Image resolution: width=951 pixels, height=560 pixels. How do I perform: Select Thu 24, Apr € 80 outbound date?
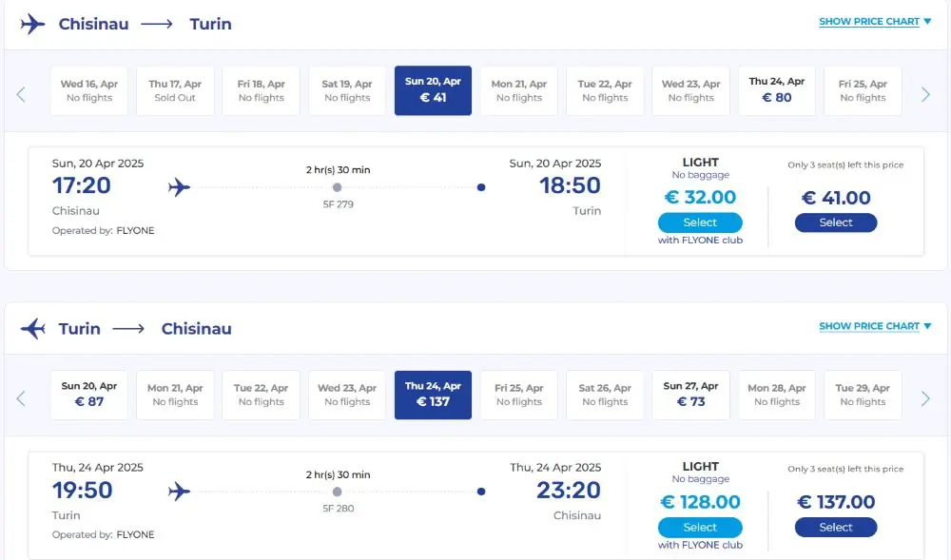point(777,90)
